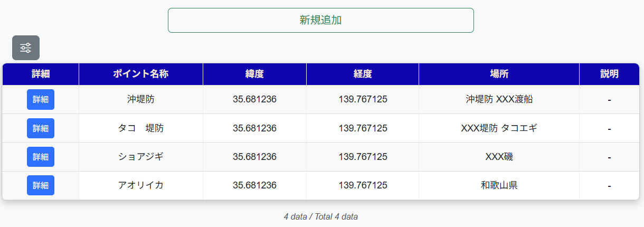Open 詳細 for the 沖堤防 row

coord(41,99)
